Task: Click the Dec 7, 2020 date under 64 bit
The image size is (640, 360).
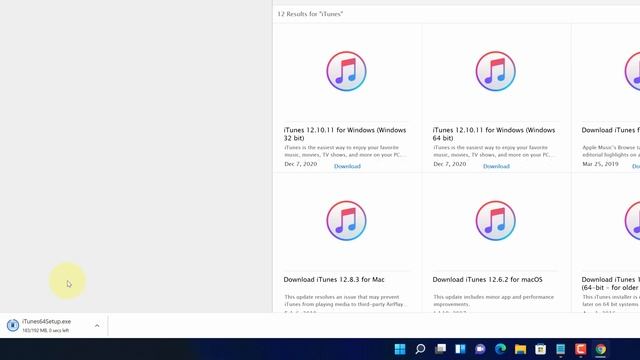Action: coord(449,164)
